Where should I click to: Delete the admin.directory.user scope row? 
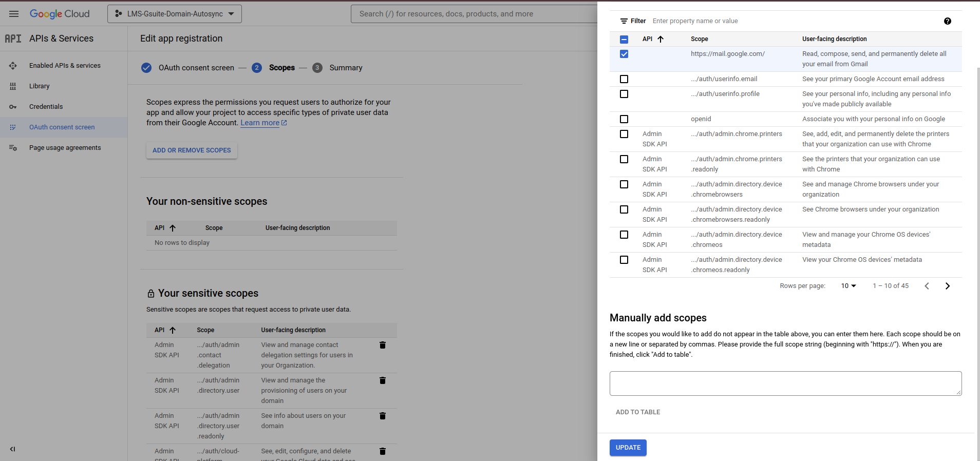[383, 380]
